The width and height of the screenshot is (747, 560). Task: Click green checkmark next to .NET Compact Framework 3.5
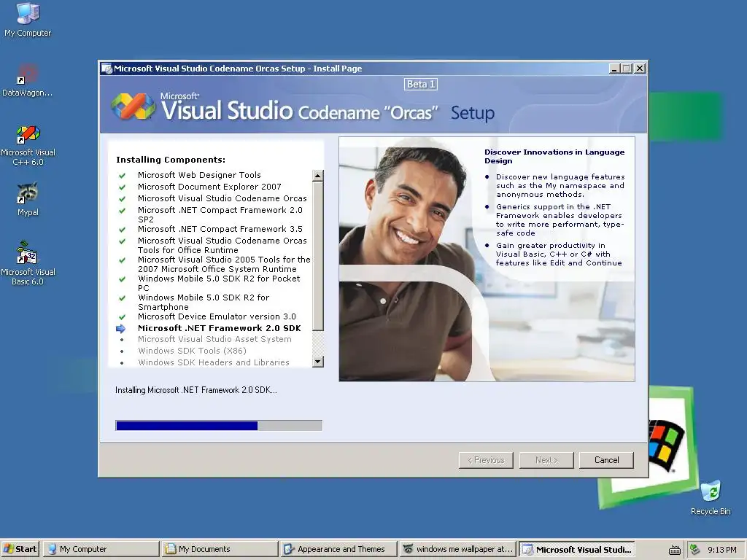(x=122, y=230)
